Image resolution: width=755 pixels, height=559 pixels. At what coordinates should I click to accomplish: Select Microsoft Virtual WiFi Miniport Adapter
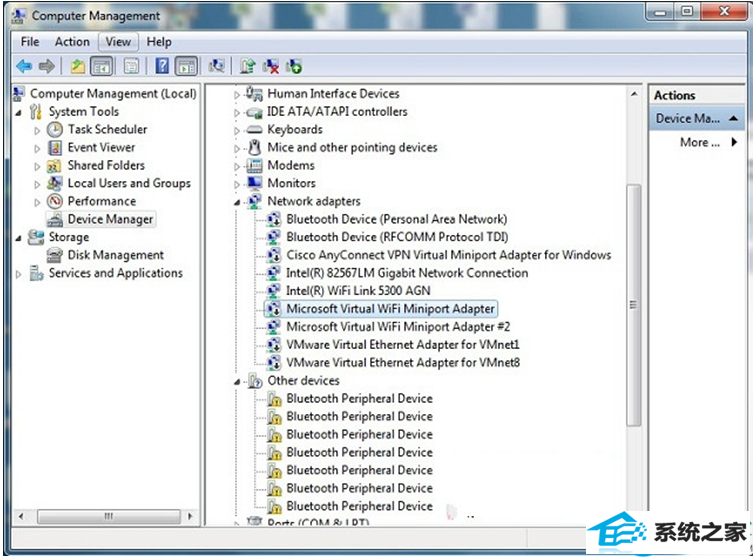[x=391, y=309]
